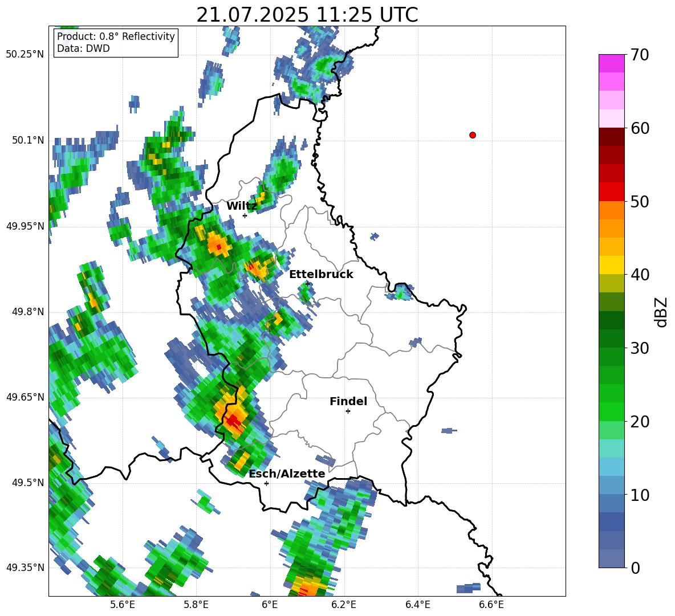Viewport: 675px width, 616px height.
Task: Click the 0 value on the colorbar
Action: tap(635, 568)
